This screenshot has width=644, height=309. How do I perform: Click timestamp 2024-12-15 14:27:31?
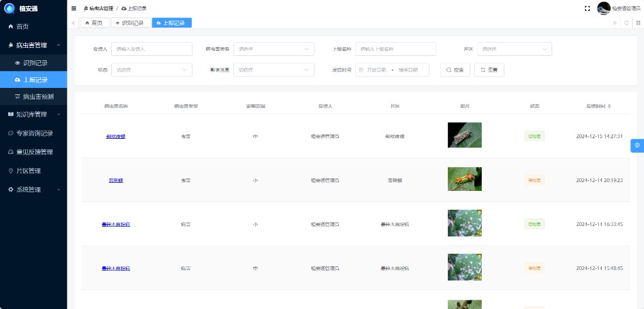tap(599, 136)
